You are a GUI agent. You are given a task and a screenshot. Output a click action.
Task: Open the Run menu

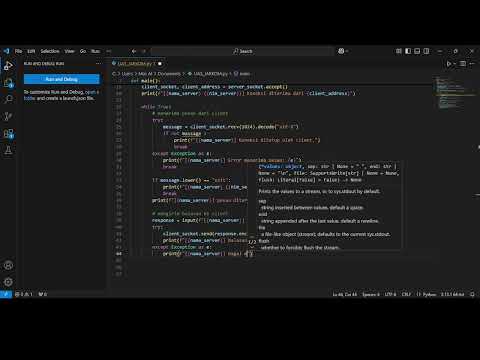click(x=95, y=51)
